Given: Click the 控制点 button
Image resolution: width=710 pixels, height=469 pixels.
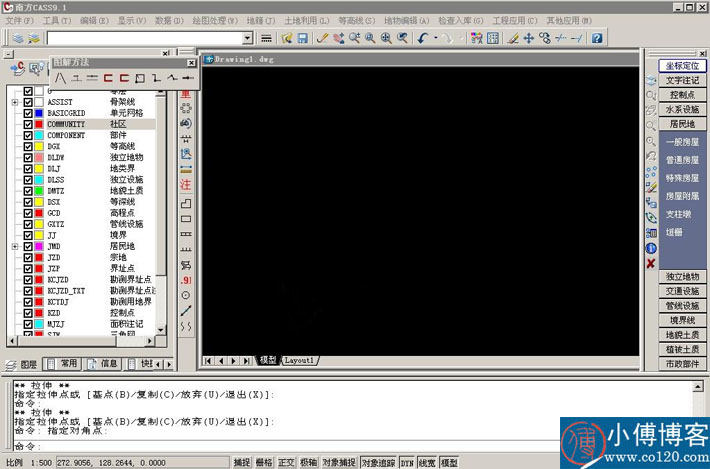Looking at the screenshot, I should point(682,95).
